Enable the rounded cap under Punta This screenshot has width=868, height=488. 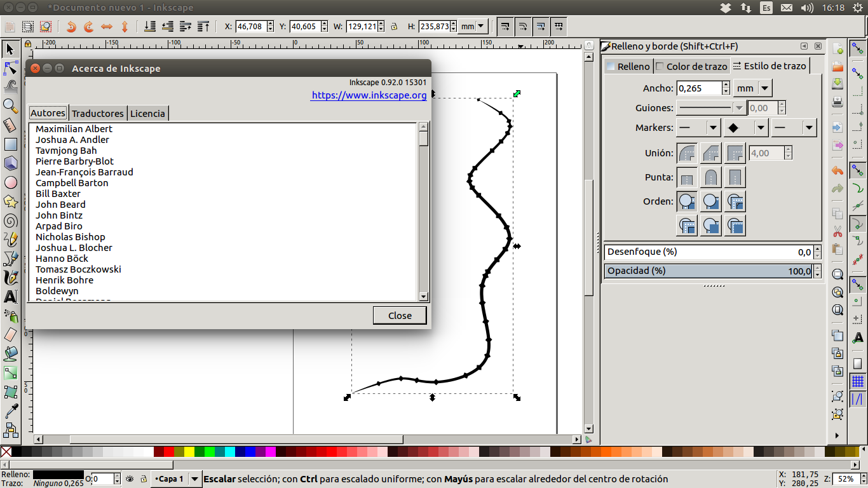tap(710, 177)
